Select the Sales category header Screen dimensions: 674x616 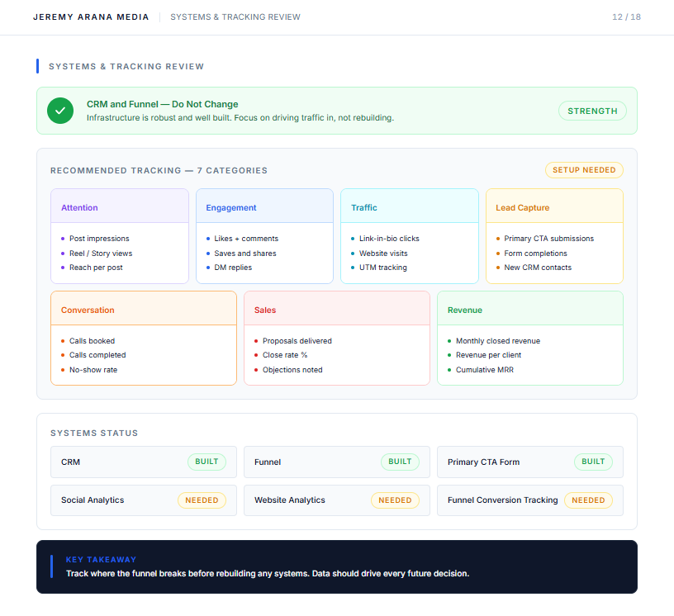click(x=337, y=308)
